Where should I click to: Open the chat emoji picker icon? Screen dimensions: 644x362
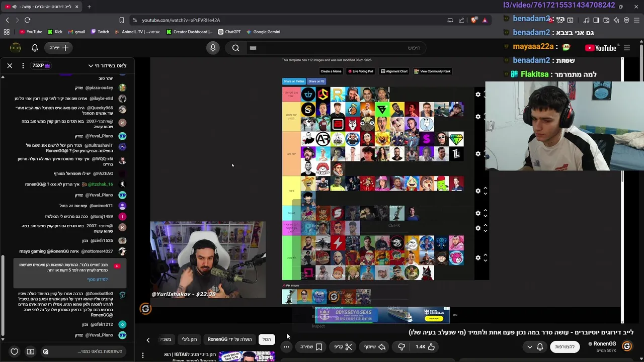46,351
